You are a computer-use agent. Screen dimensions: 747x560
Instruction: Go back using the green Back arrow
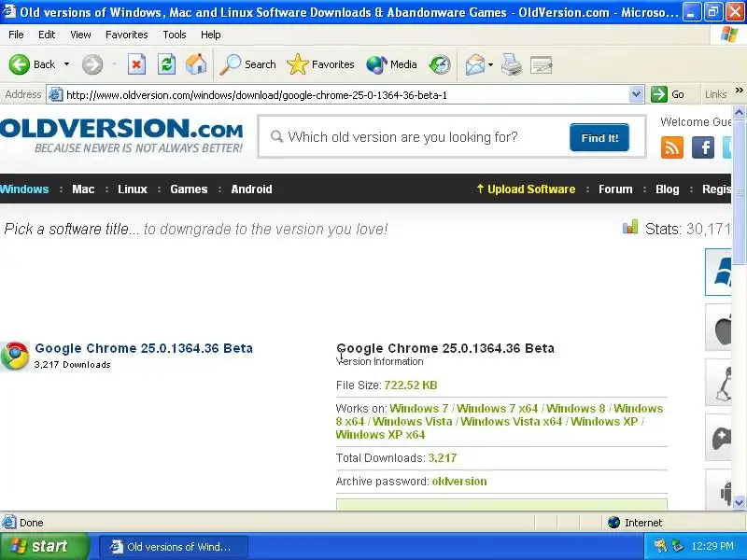[x=19, y=64]
